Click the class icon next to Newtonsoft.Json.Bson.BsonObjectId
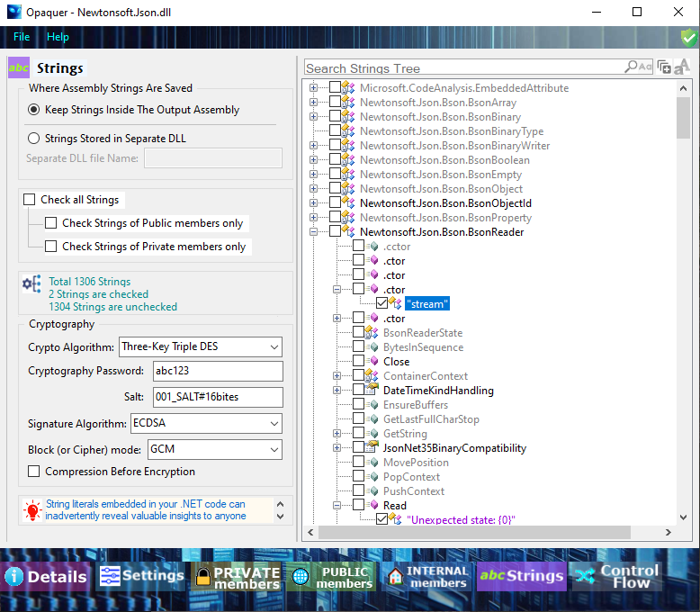Image resolution: width=700 pixels, height=612 pixels. (348, 202)
